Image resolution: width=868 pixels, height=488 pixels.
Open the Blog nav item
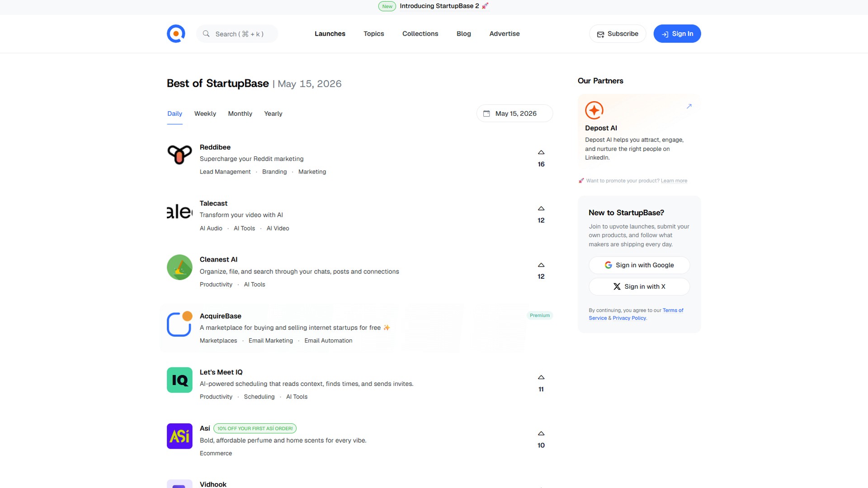(464, 33)
